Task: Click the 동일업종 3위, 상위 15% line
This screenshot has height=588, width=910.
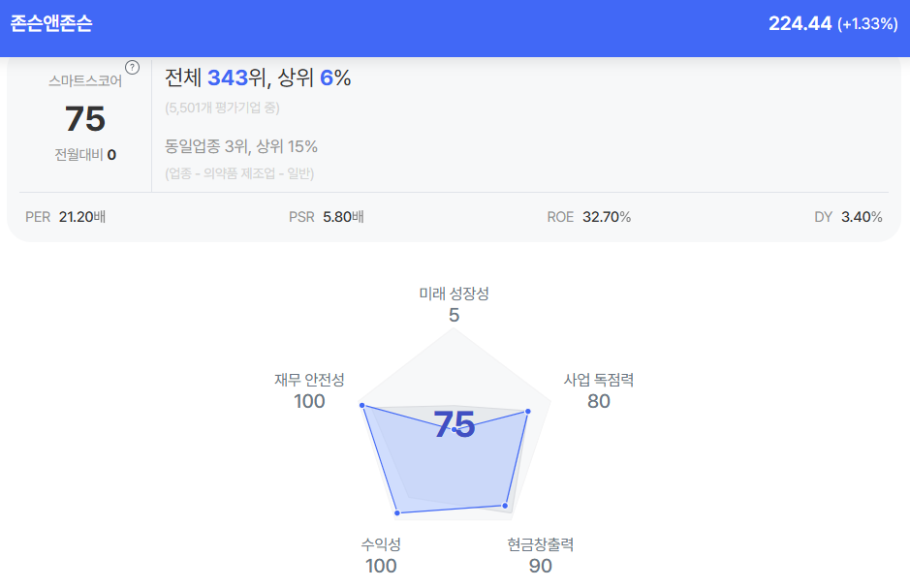Action: click(x=241, y=146)
